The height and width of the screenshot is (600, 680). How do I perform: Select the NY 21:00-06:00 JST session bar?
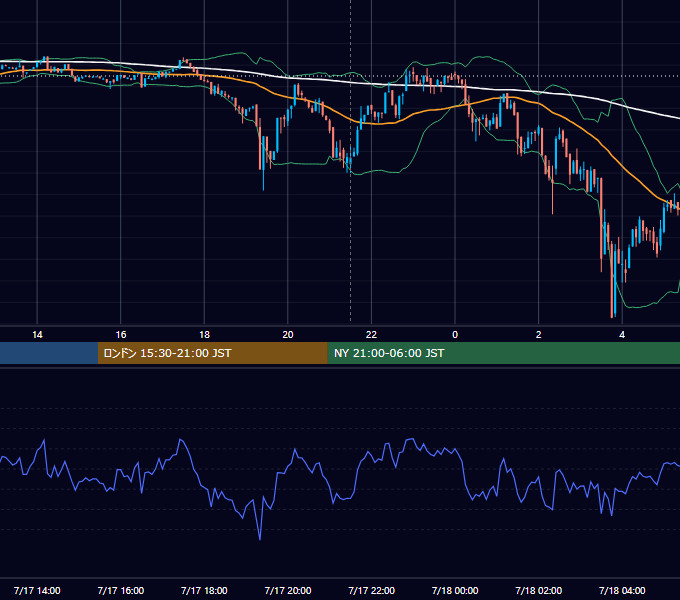click(x=503, y=353)
